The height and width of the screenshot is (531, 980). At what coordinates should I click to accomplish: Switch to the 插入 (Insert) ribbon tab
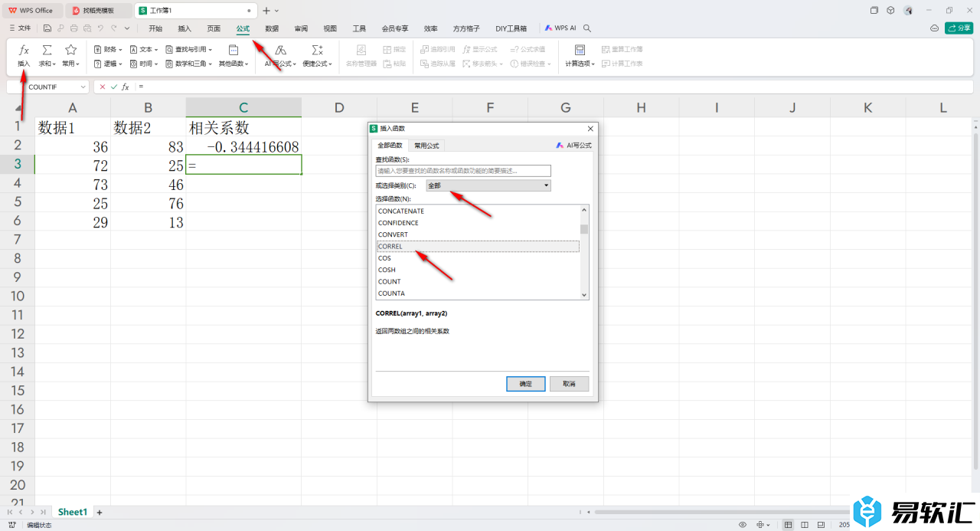(x=185, y=28)
